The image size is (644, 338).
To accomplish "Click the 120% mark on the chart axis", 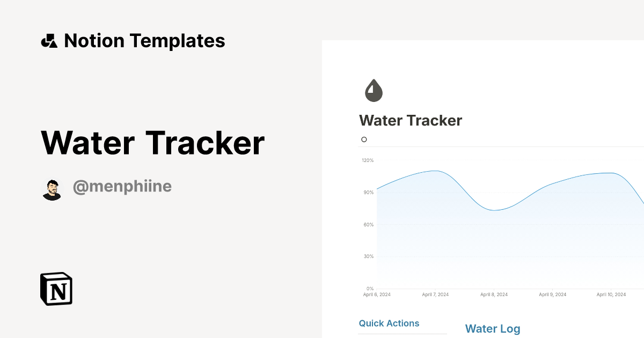I will (x=368, y=160).
